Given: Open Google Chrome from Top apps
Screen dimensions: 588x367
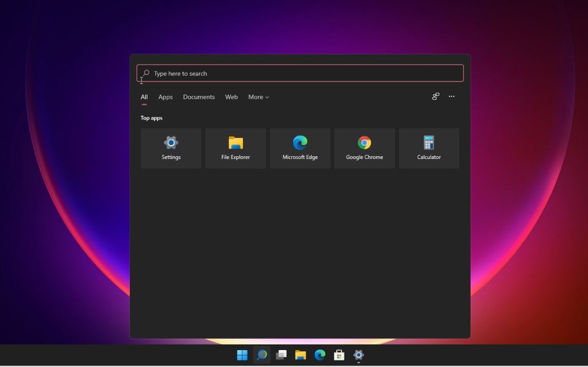Looking at the screenshot, I should (364, 148).
